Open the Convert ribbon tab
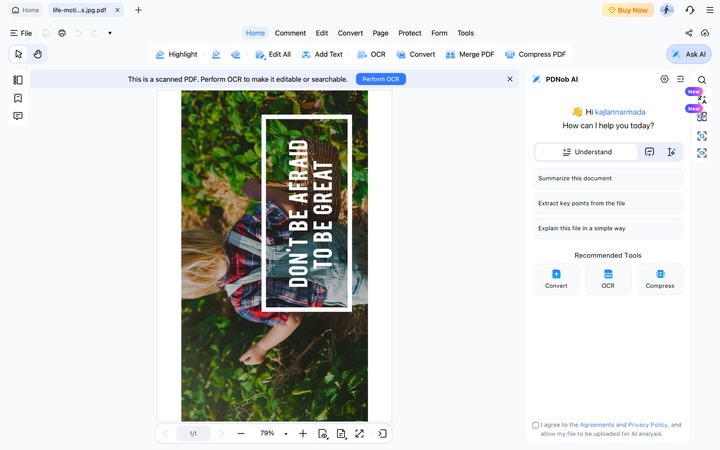Viewport: 720px width, 450px height. click(350, 33)
